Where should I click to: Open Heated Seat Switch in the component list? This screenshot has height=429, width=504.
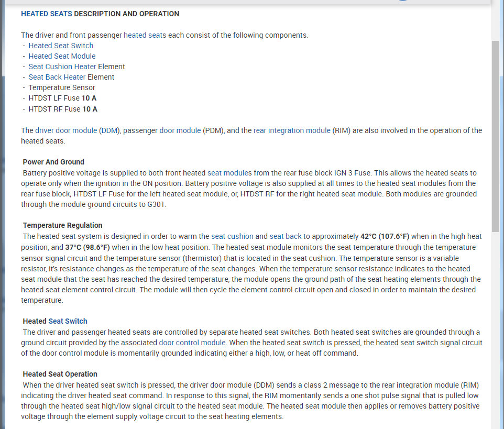(61, 46)
